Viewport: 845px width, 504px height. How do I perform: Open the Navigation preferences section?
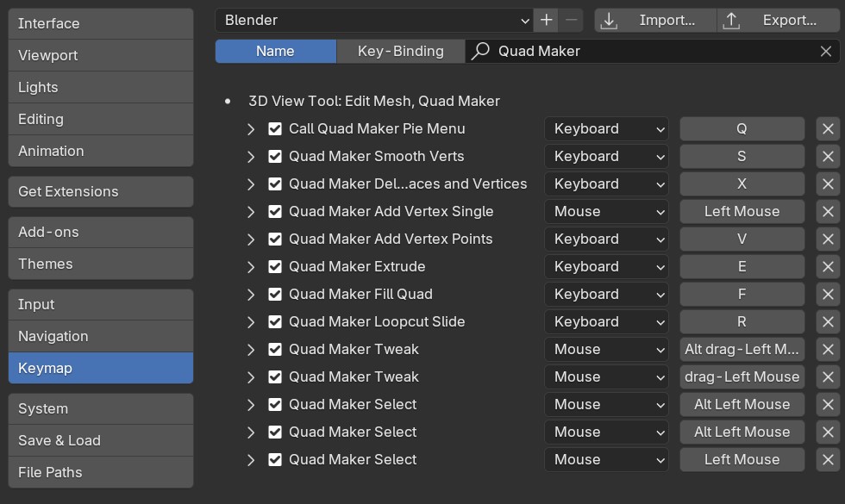pos(101,336)
